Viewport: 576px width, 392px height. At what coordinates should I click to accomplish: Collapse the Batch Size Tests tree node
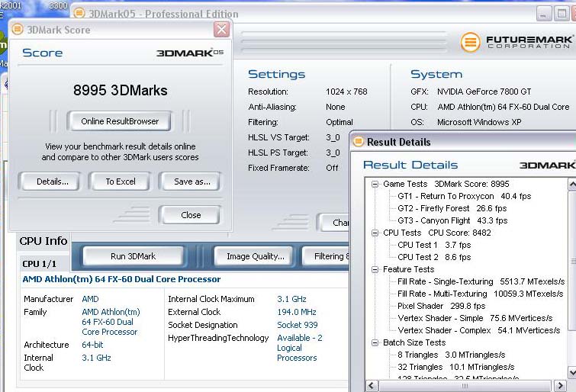point(375,342)
